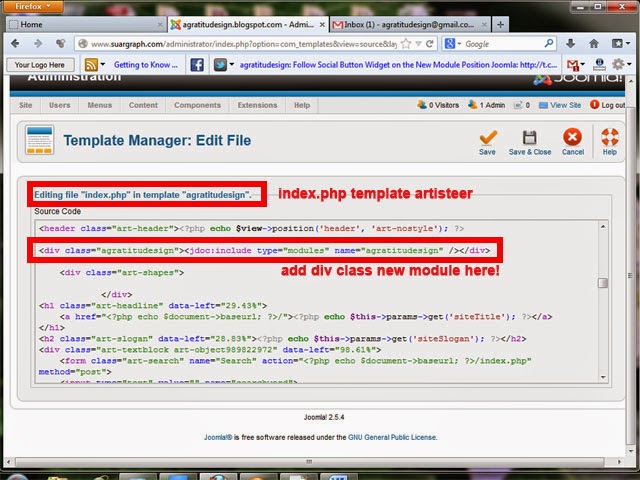Viewport: 640px width, 480px height.
Task: Click the browser forward arrow
Action: point(38,43)
